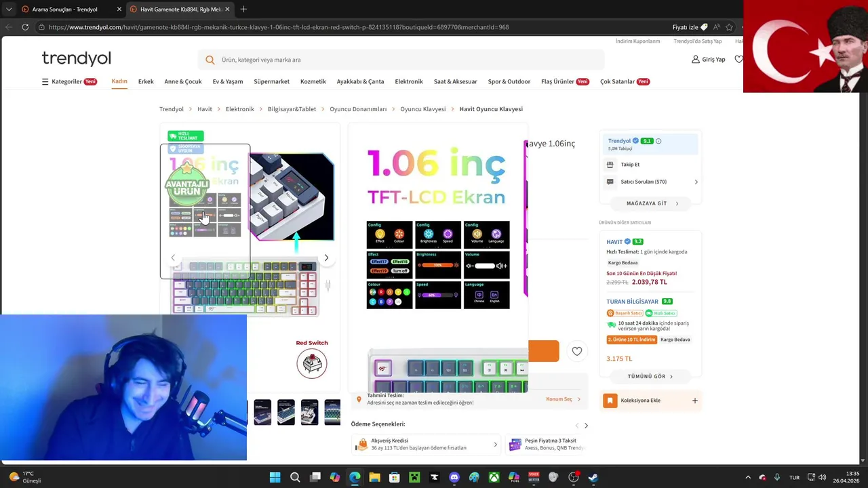This screenshot has height=488, width=868.
Task: Expand the Satıcı Soruları (570) chevron
Action: (x=696, y=182)
